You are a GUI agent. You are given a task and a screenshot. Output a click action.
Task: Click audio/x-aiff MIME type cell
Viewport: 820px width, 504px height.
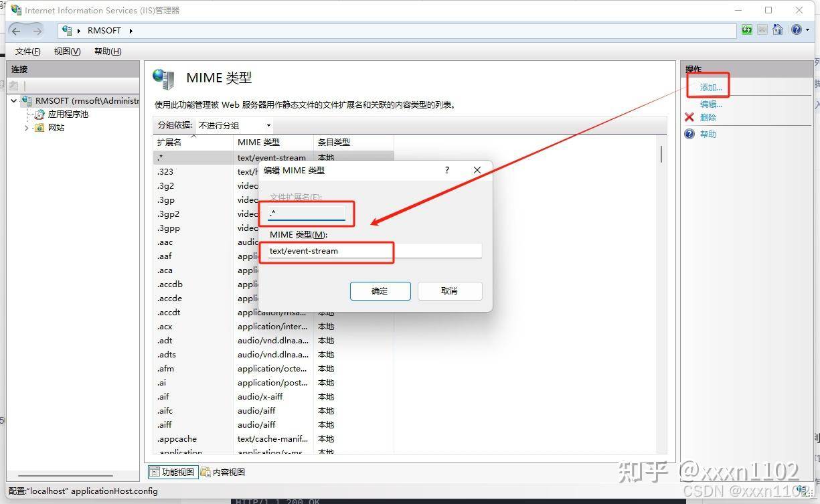(x=260, y=397)
